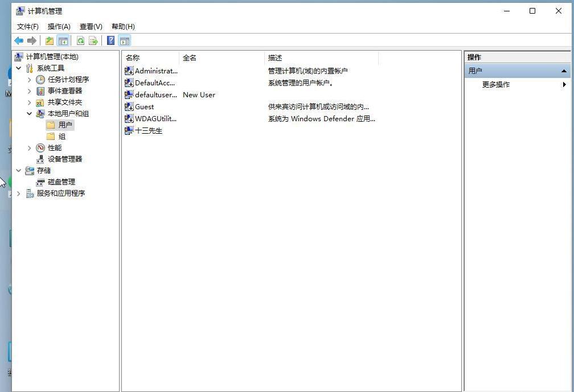Toggle the Action pane visibility icon
The height and width of the screenshot is (392, 574).
[x=125, y=40]
